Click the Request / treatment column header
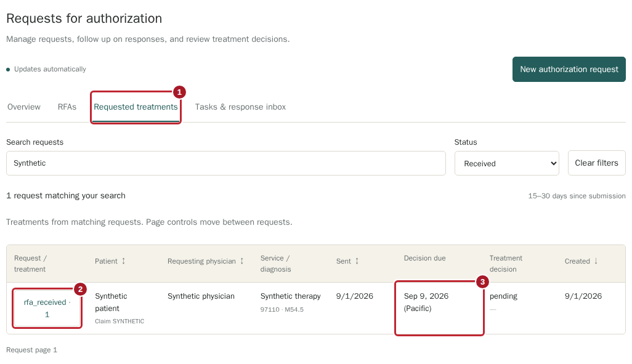 (30, 264)
